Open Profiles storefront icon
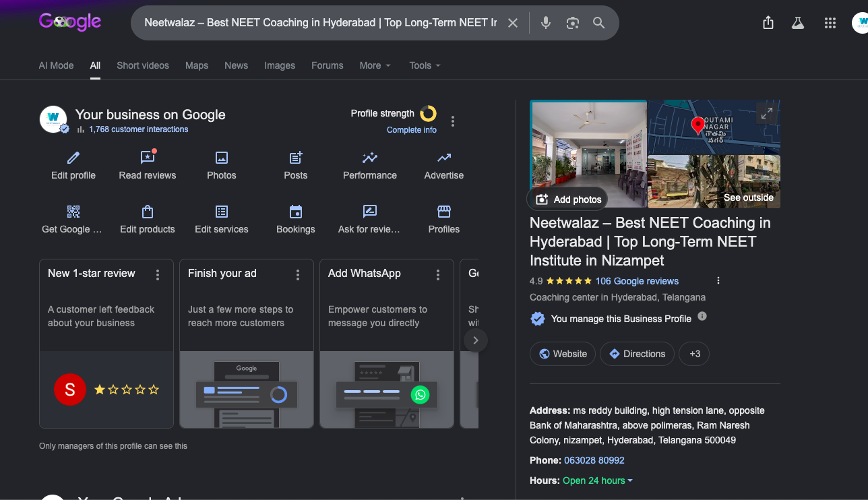Viewport: 868px width, 500px height. (444, 212)
